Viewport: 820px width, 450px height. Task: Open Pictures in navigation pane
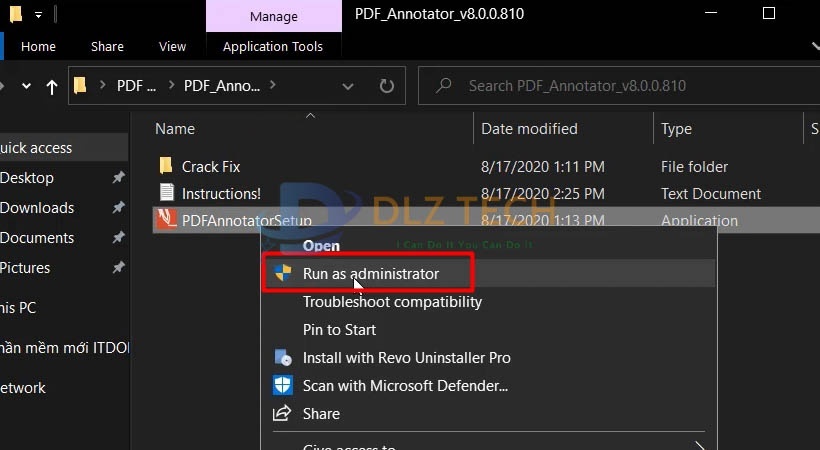(25, 268)
